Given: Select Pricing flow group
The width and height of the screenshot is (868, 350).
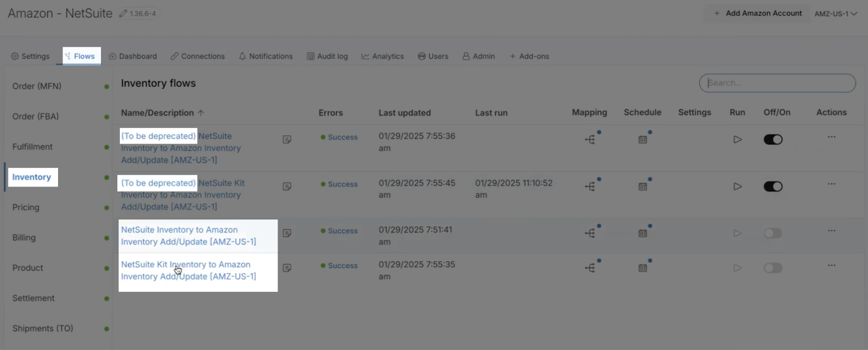Looking at the screenshot, I should coord(26,207).
